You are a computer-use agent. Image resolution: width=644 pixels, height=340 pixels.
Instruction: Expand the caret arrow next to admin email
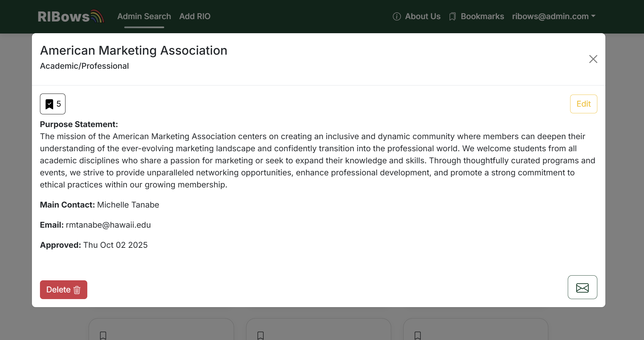tap(593, 16)
